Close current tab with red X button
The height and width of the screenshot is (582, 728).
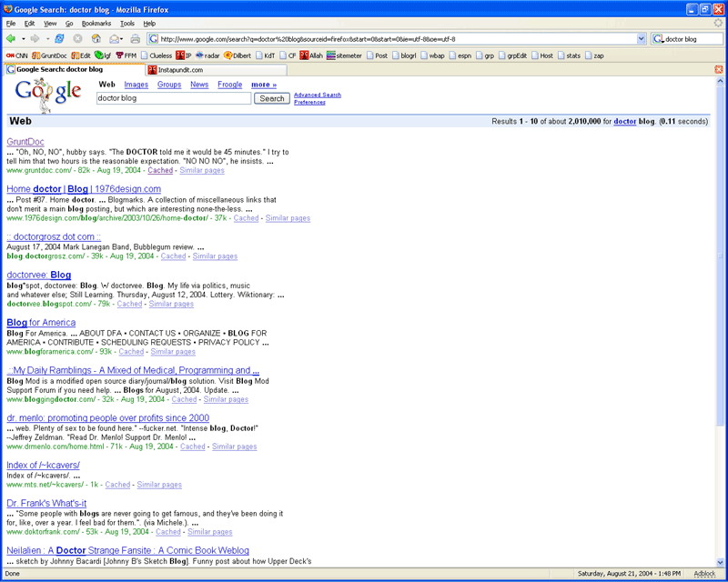(718, 69)
